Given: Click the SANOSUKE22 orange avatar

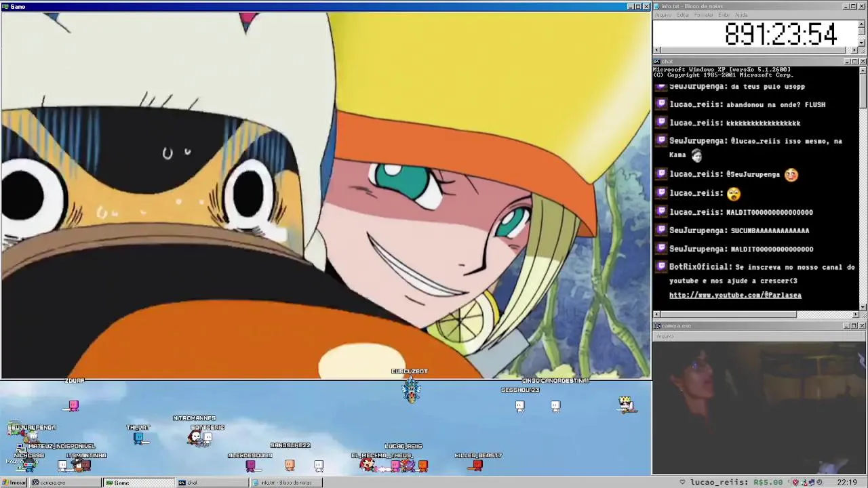Looking at the screenshot, I should (290, 465).
